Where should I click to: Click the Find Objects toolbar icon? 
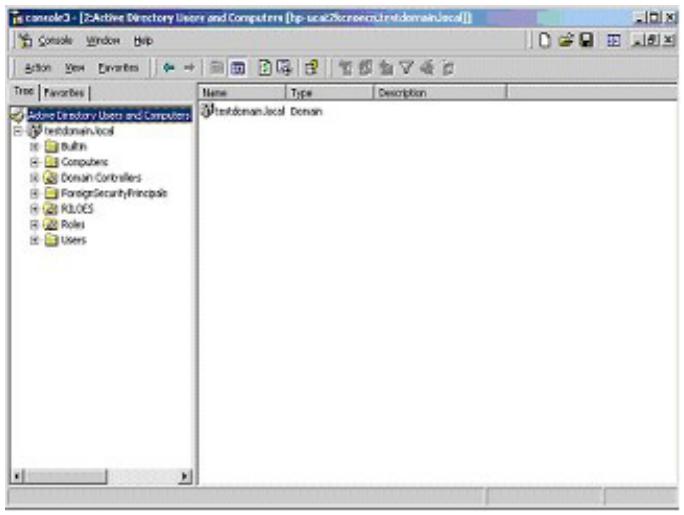click(427, 68)
